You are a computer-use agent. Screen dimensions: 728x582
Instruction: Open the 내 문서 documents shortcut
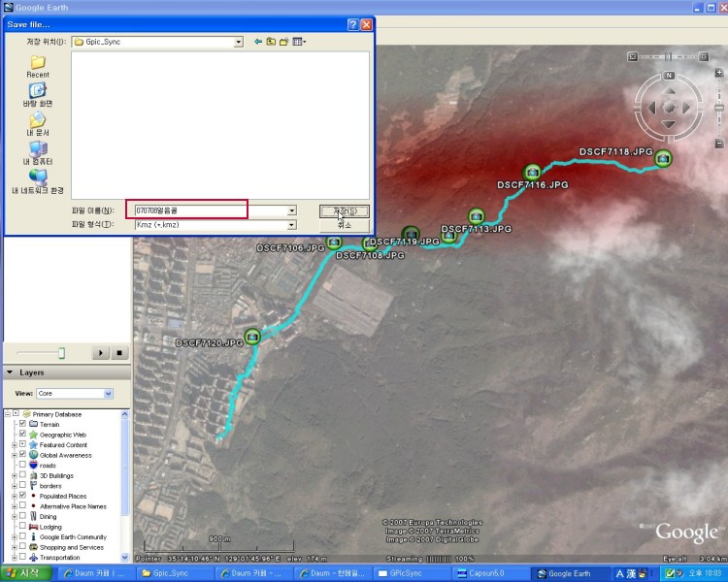tap(38, 124)
